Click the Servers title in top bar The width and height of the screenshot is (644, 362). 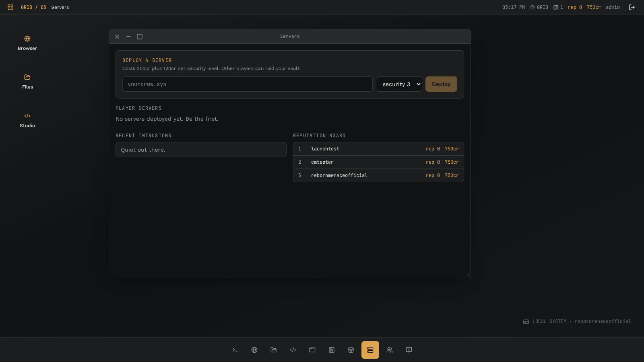pos(60,7)
